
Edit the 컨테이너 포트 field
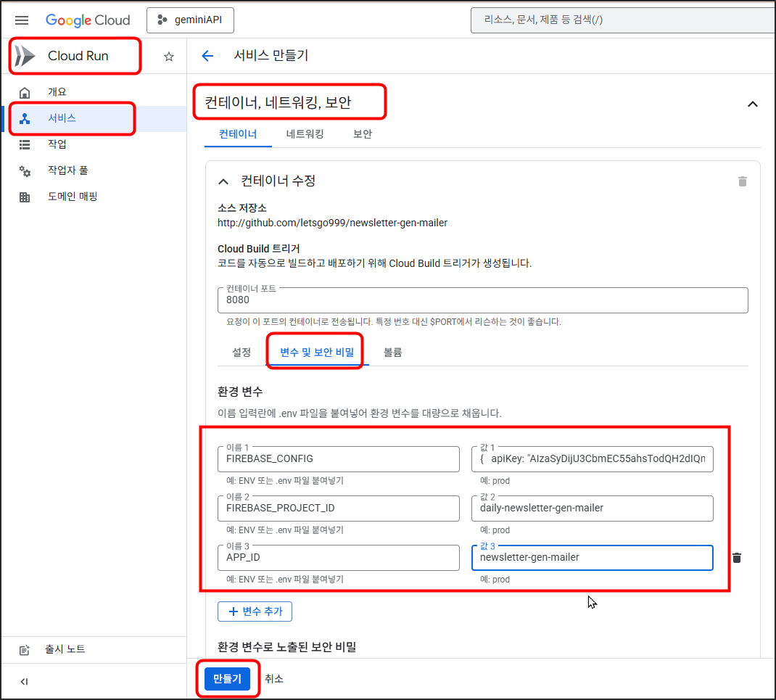coord(482,300)
